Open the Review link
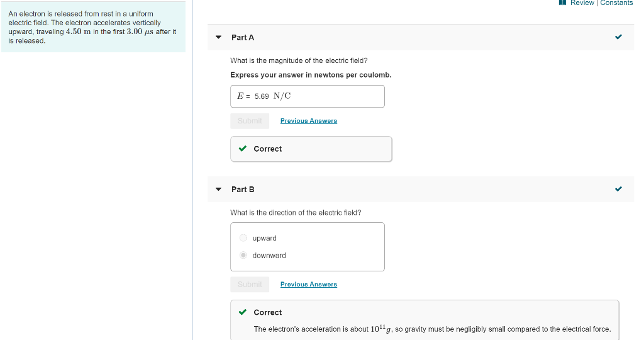The image size is (644, 340). point(582,3)
